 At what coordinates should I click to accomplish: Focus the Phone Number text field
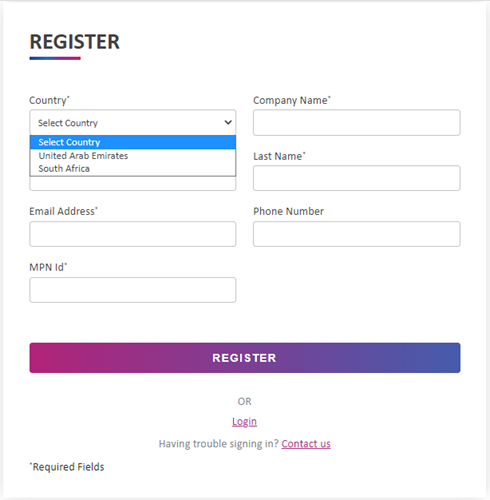point(357,234)
